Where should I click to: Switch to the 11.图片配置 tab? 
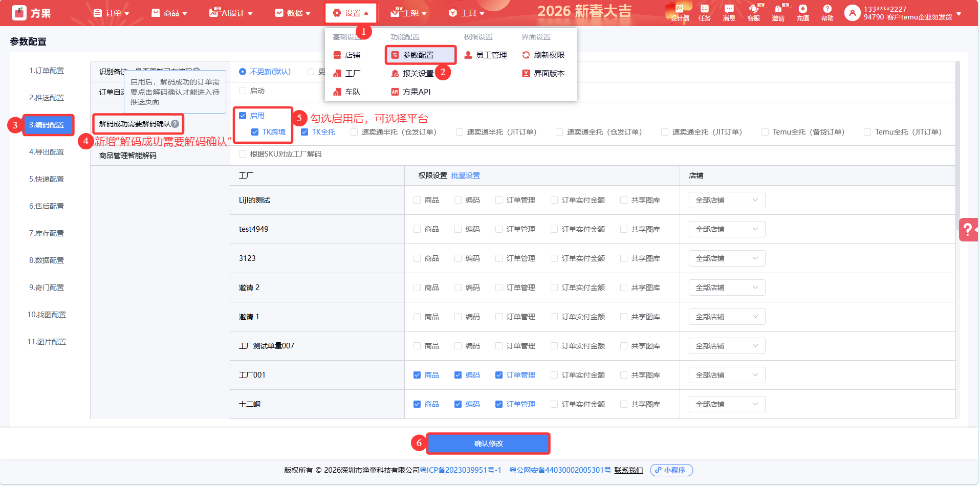47,342
